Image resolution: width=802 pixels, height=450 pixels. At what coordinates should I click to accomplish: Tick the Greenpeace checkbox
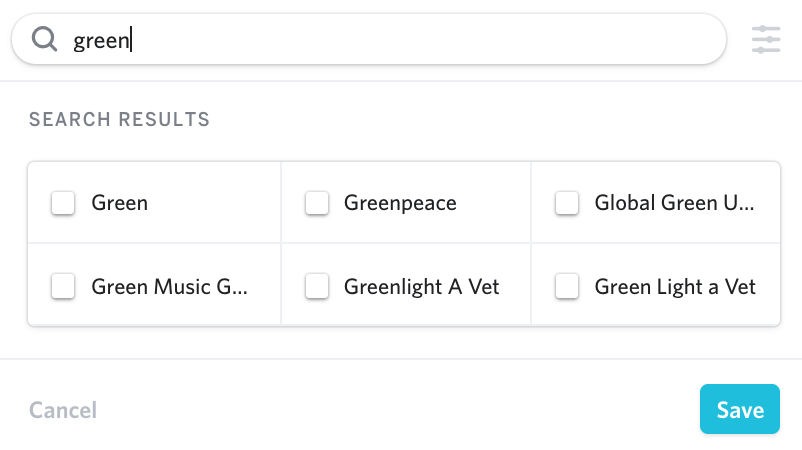click(317, 203)
